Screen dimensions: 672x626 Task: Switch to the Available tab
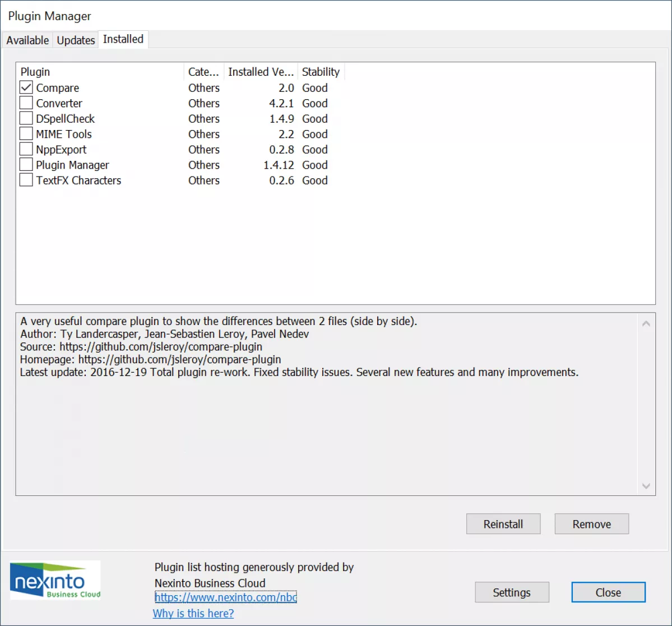pos(27,40)
